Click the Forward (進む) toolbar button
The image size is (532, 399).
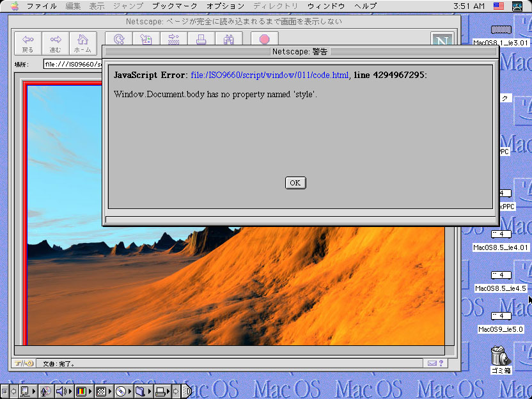coord(55,43)
